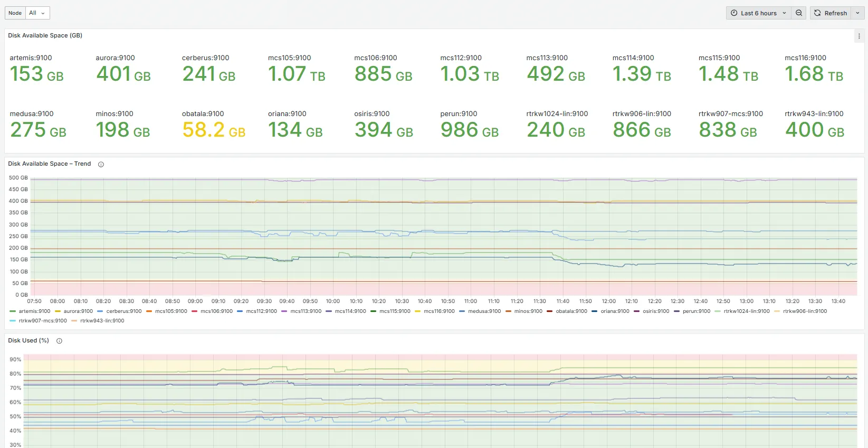Click the cerberus:9100 241 GB stat value

209,74
